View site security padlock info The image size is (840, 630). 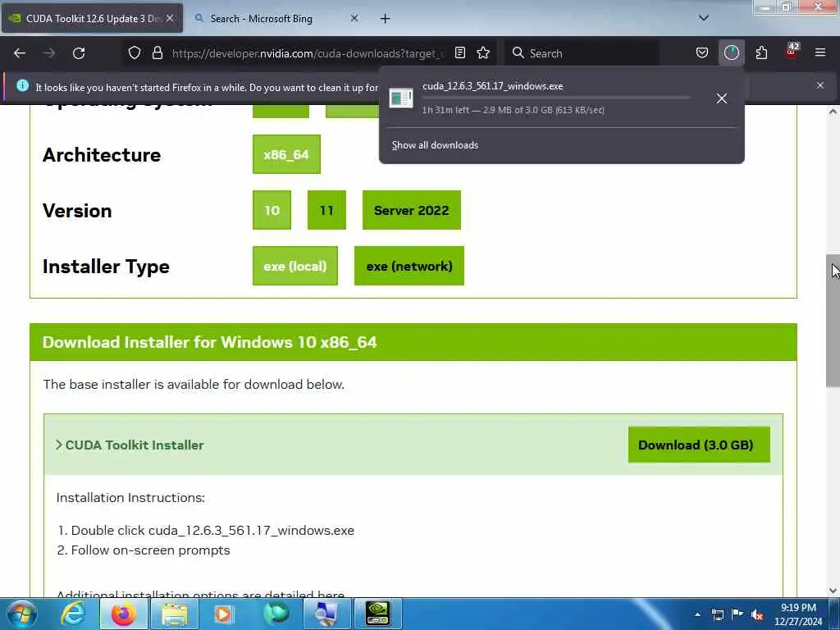[157, 52]
